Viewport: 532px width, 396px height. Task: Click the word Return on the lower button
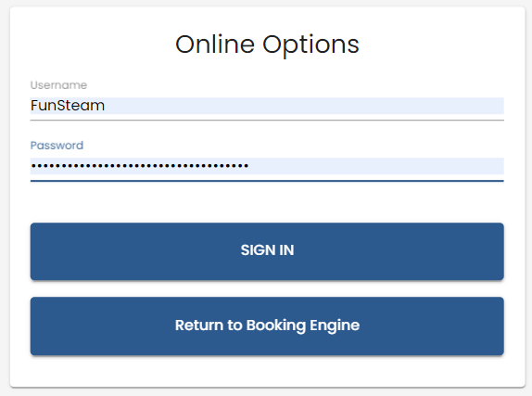click(199, 326)
